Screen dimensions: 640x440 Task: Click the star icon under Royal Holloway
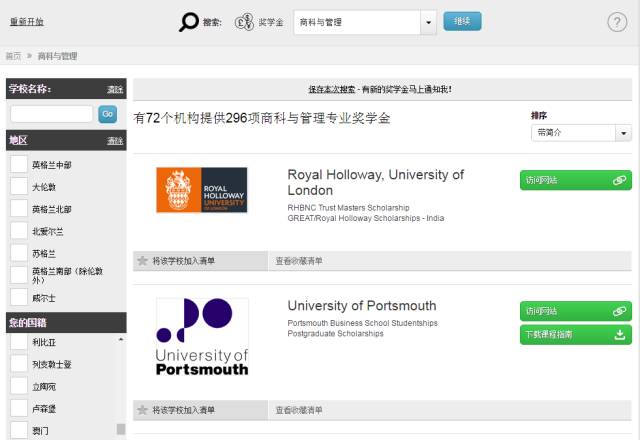142,261
